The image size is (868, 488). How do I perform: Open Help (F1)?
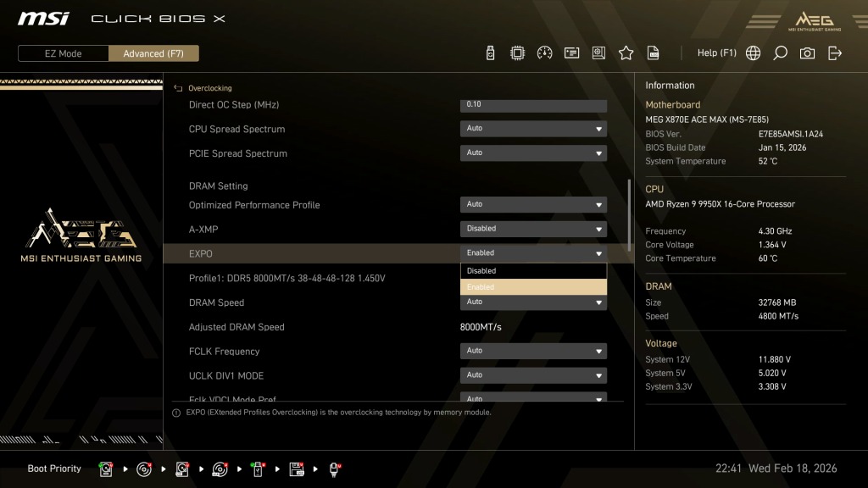pos(716,53)
